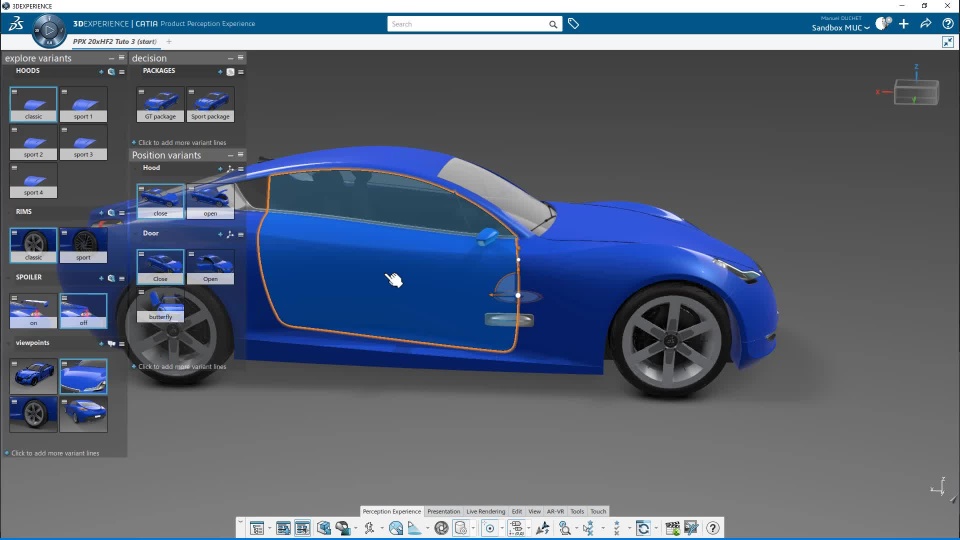This screenshot has height=540, width=960.
Task: Open help from bottom toolbar question mark
Action: (x=713, y=528)
